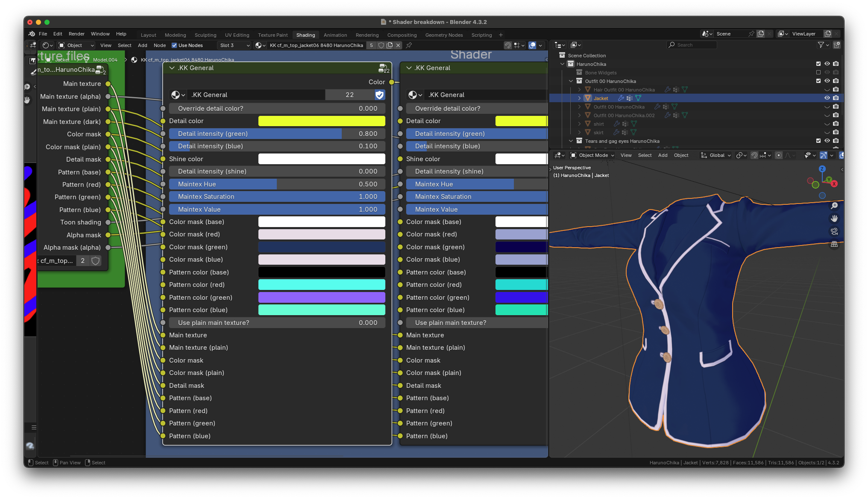Duplicate the material with new material icon
This screenshot has height=499, width=868.
click(390, 45)
